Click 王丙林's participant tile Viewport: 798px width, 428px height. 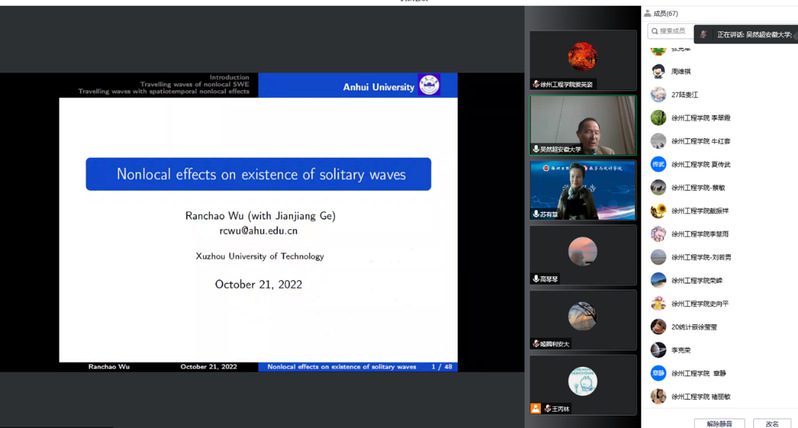582,384
